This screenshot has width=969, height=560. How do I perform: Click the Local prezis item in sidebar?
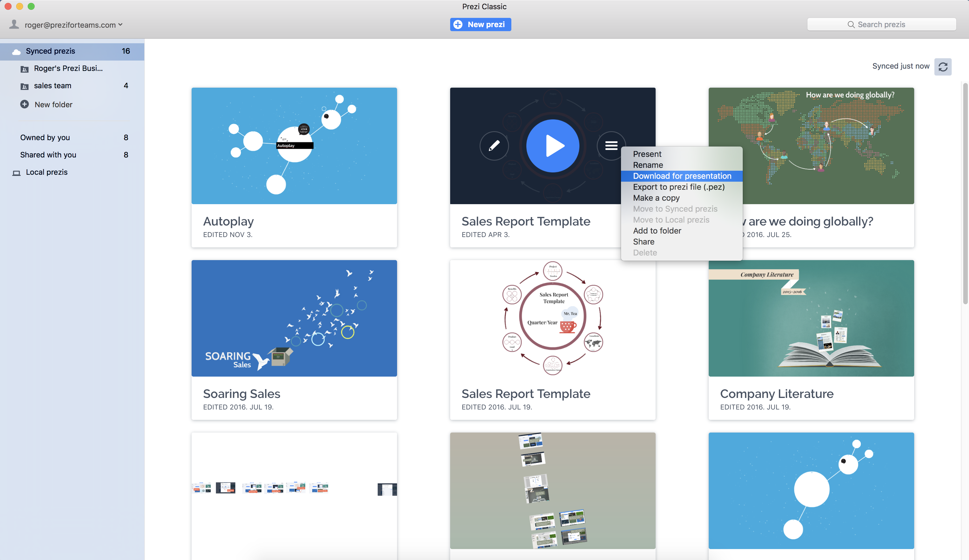47,172
